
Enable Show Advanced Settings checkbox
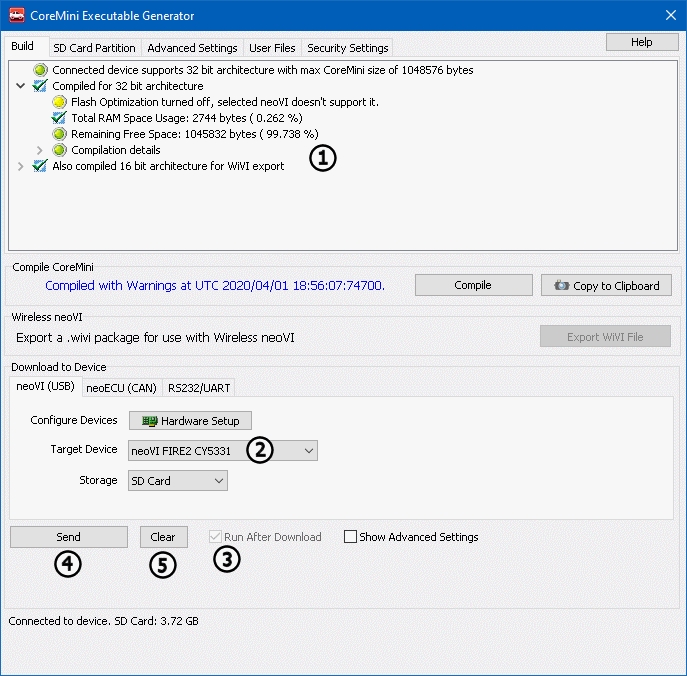[350, 537]
